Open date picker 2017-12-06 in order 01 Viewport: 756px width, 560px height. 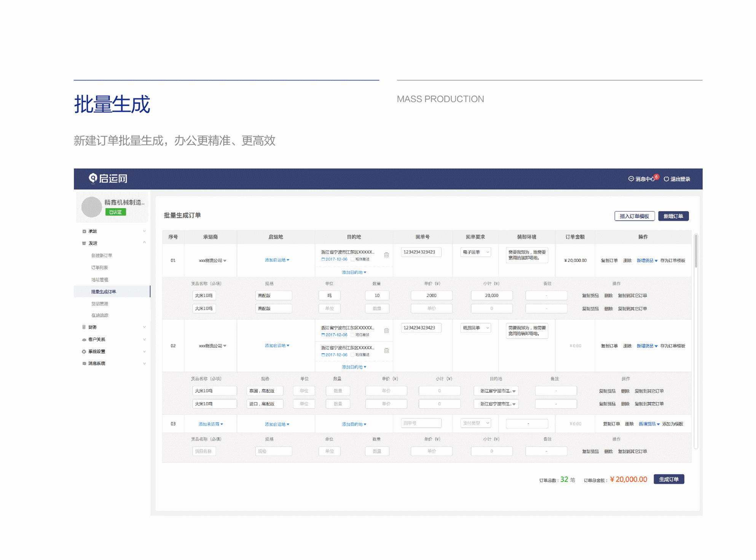pyautogui.click(x=334, y=260)
